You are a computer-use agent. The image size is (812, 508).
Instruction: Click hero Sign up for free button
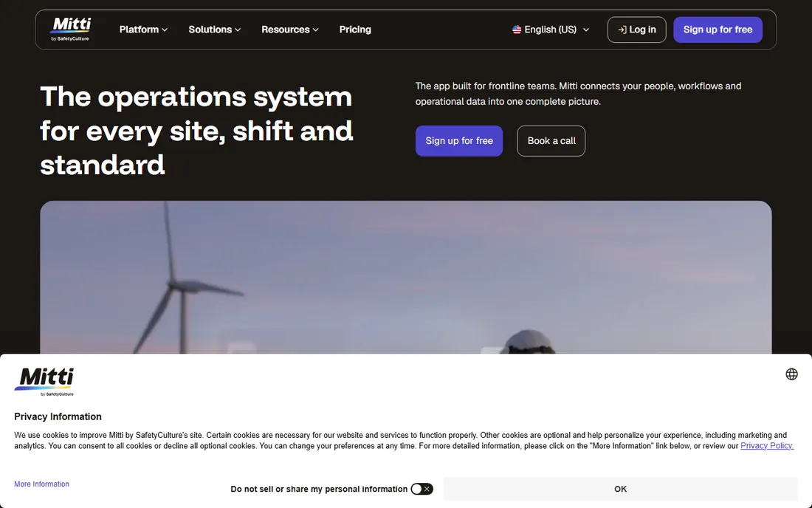[x=459, y=141]
